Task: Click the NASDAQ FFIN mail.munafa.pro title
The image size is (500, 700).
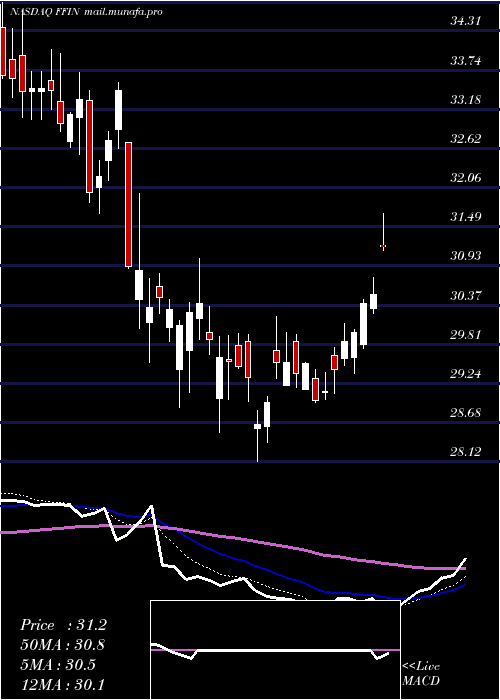Action: point(86,12)
